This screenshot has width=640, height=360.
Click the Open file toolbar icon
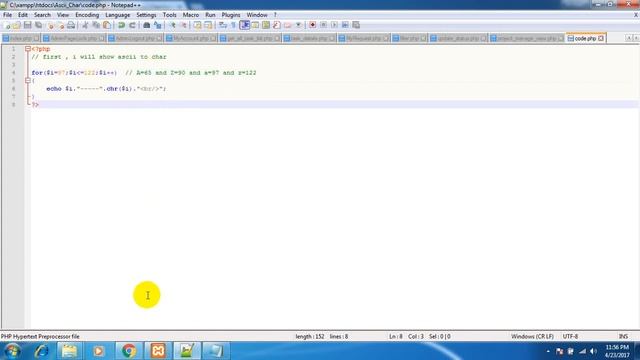click(16, 25)
